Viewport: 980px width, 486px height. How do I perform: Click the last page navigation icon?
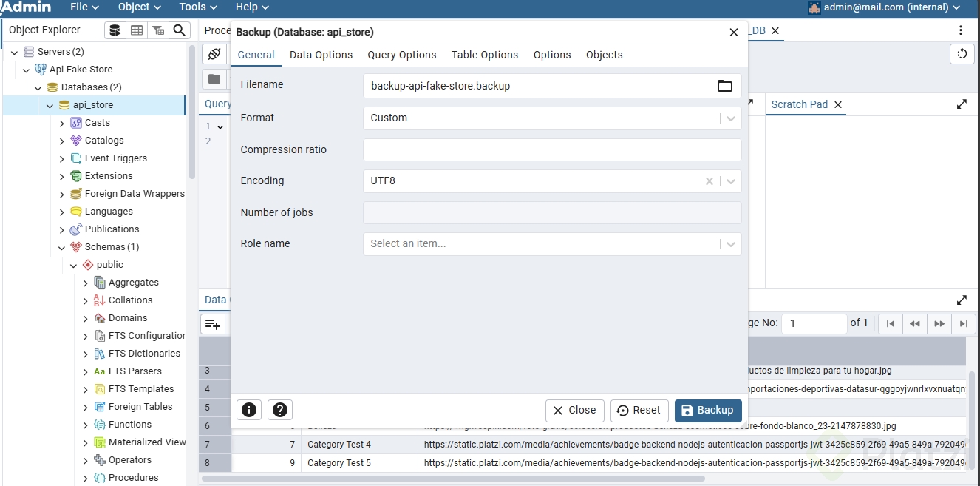[963, 323]
